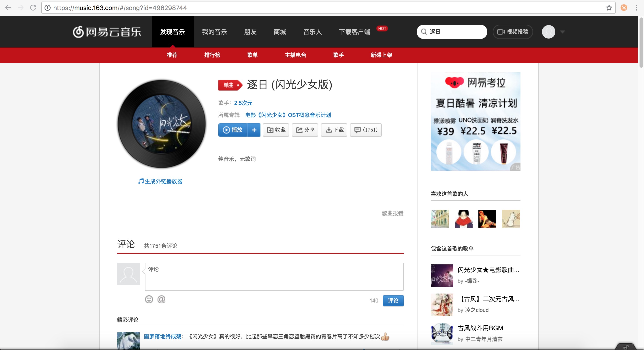Open the 下载客户端 tab
Image resolution: width=644 pixels, height=350 pixels.
point(354,32)
